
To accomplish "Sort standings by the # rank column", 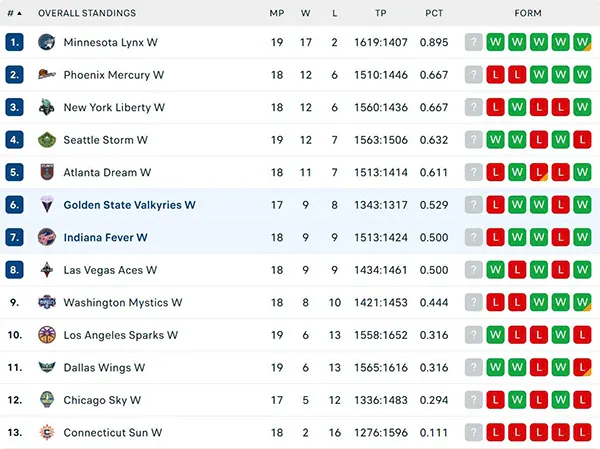I will pos(15,13).
